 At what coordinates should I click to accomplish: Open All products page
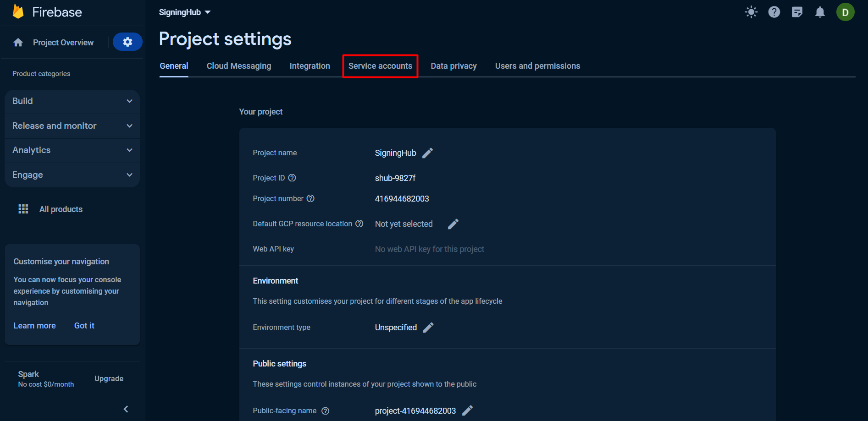[61, 209]
